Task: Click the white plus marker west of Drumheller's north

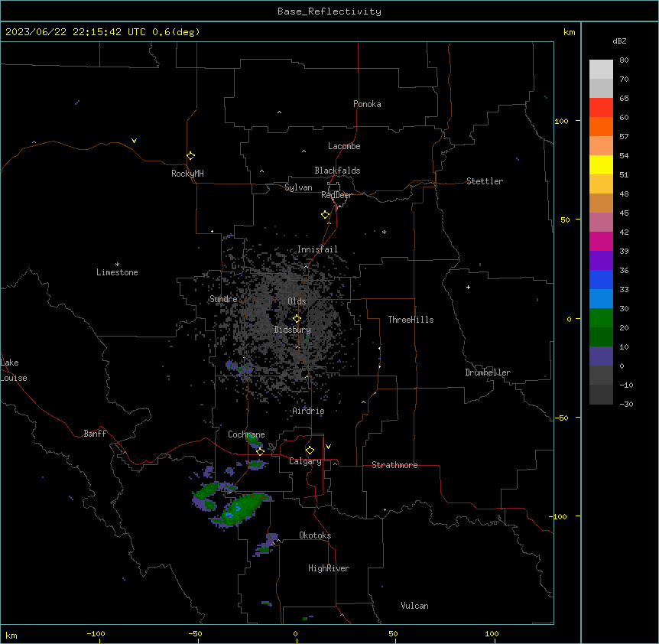Action: [x=468, y=287]
